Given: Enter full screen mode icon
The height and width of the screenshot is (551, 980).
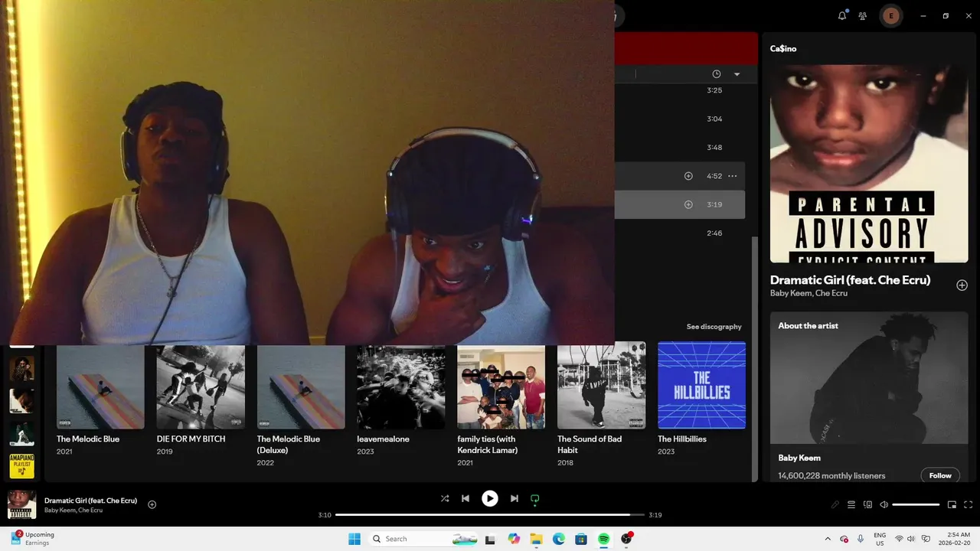Looking at the screenshot, I should tap(968, 504).
